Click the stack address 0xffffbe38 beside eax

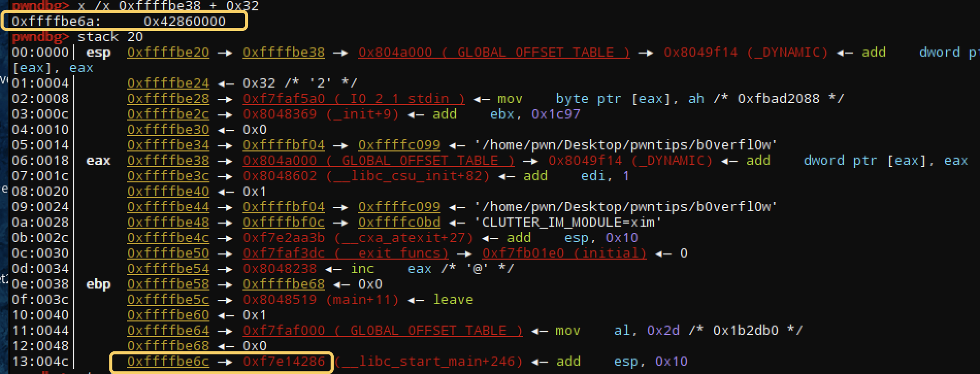(168, 161)
